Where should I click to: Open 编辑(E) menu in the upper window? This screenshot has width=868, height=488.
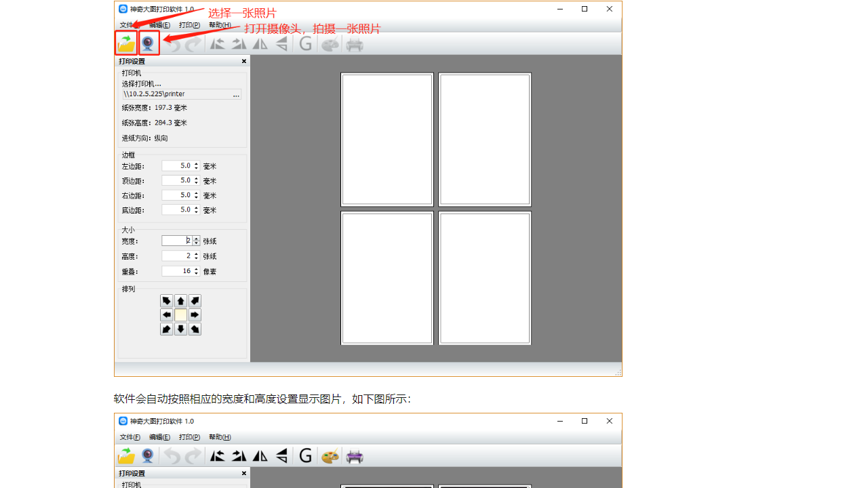click(159, 25)
